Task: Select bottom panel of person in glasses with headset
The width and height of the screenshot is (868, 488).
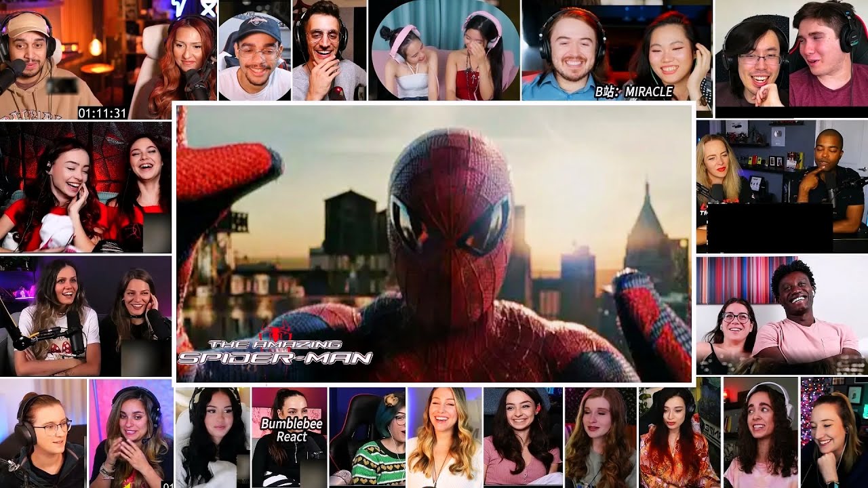Action: pyautogui.click(x=43, y=434)
